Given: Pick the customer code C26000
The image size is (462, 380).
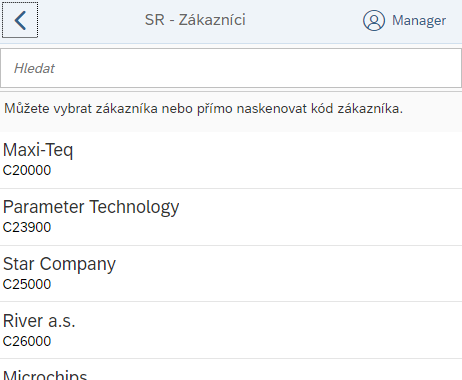Looking at the screenshot, I should pyautogui.click(x=27, y=341).
